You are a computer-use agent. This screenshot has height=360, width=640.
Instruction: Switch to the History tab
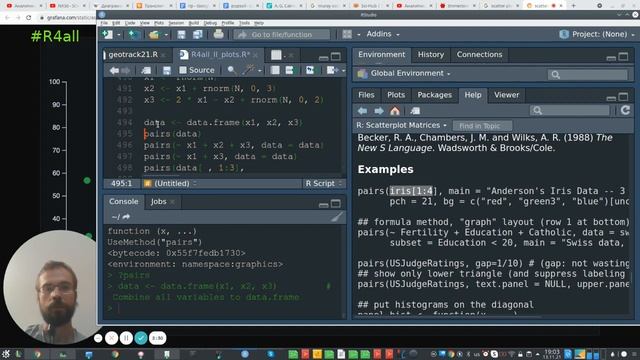click(x=431, y=55)
